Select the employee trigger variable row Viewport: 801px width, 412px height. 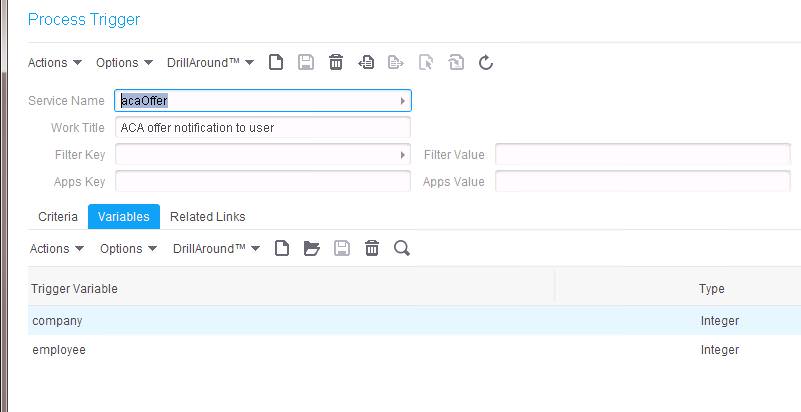pos(414,350)
